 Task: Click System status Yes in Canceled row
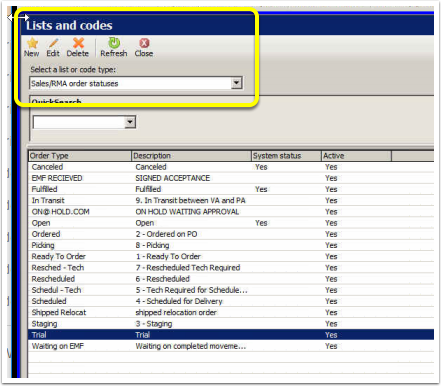tap(261, 167)
